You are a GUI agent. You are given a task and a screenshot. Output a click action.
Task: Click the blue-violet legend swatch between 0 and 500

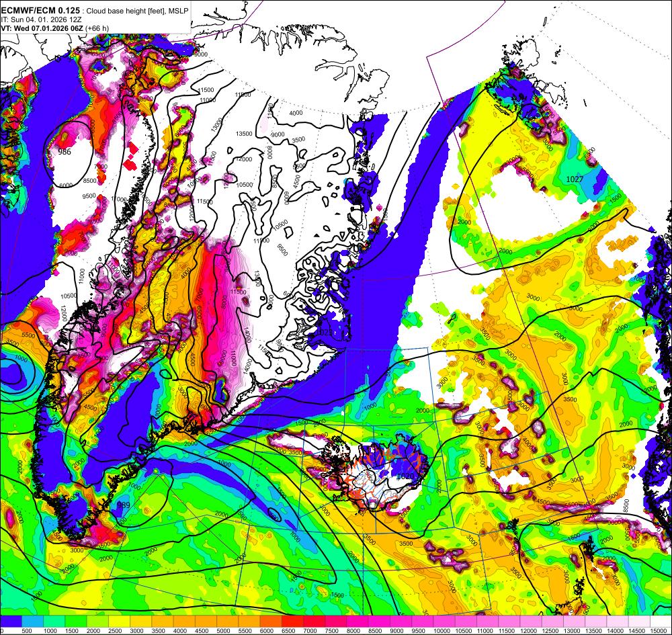pos(11,621)
